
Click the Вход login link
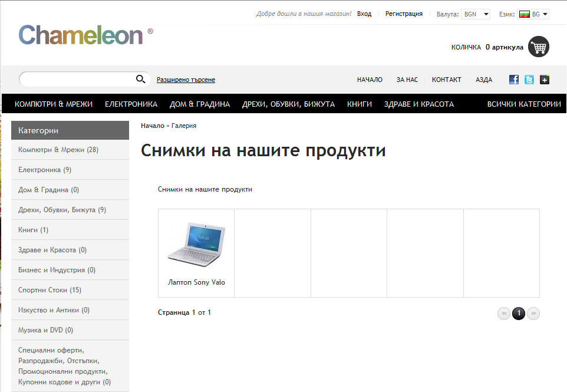tap(364, 14)
